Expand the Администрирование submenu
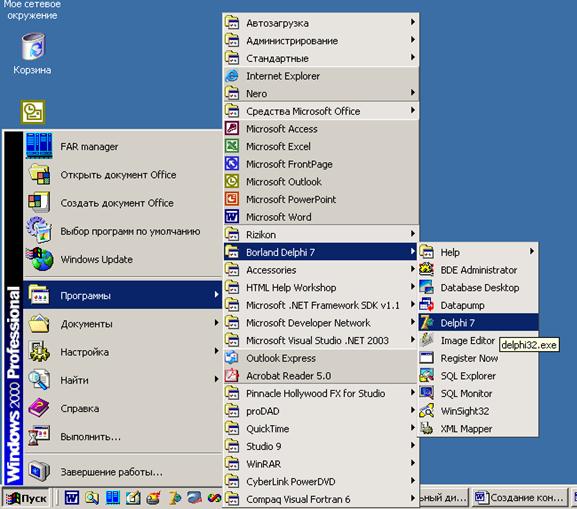The image size is (577, 509). click(321, 40)
